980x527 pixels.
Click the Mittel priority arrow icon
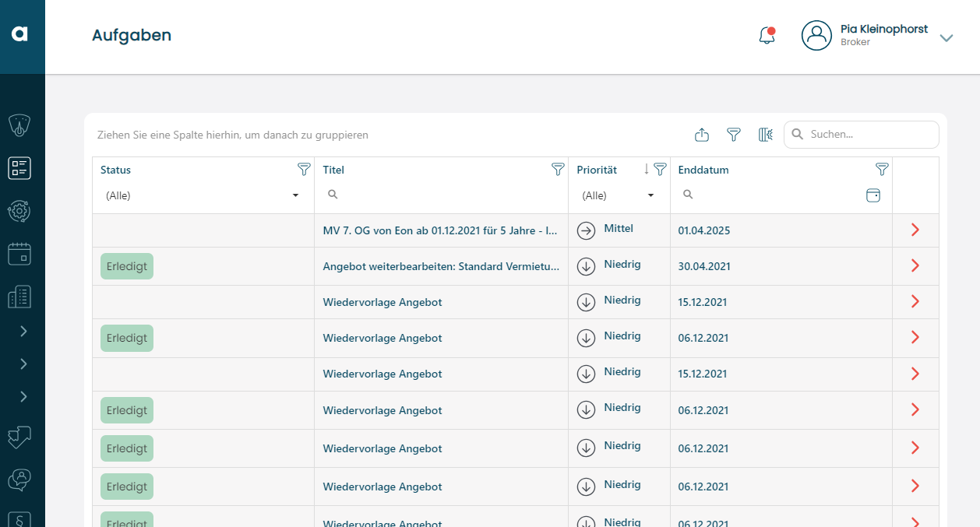pyautogui.click(x=586, y=230)
